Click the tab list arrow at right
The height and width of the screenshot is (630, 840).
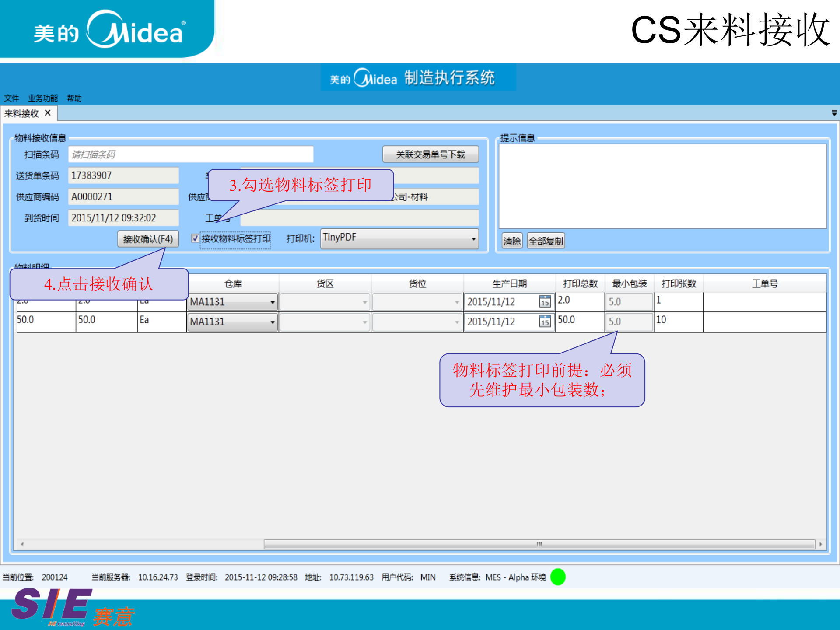pyautogui.click(x=834, y=113)
